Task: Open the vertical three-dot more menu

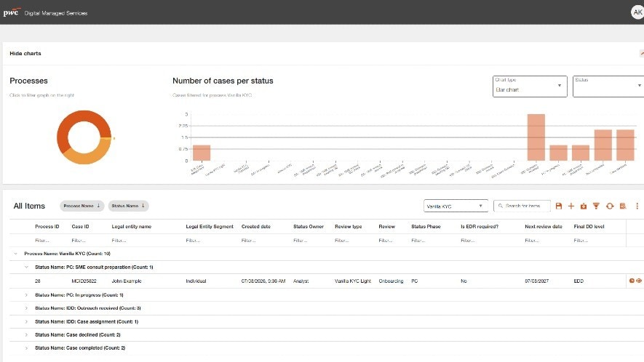Action: [637, 206]
